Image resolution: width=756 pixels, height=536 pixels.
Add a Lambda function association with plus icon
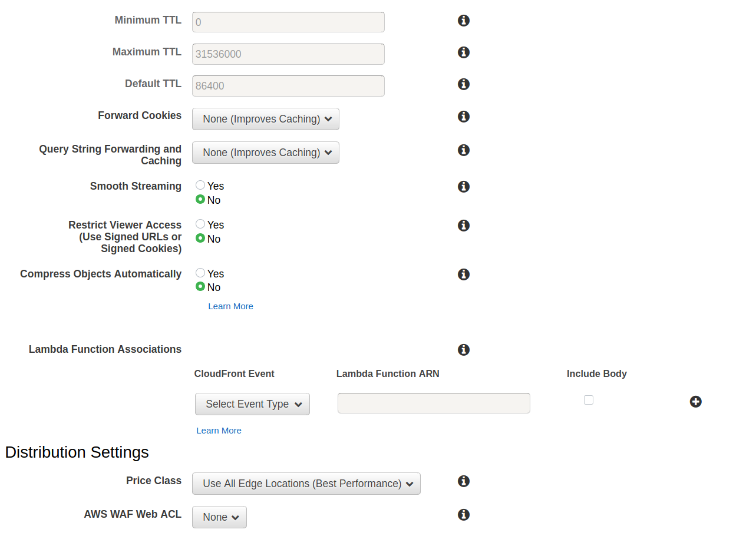pos(695,402)
